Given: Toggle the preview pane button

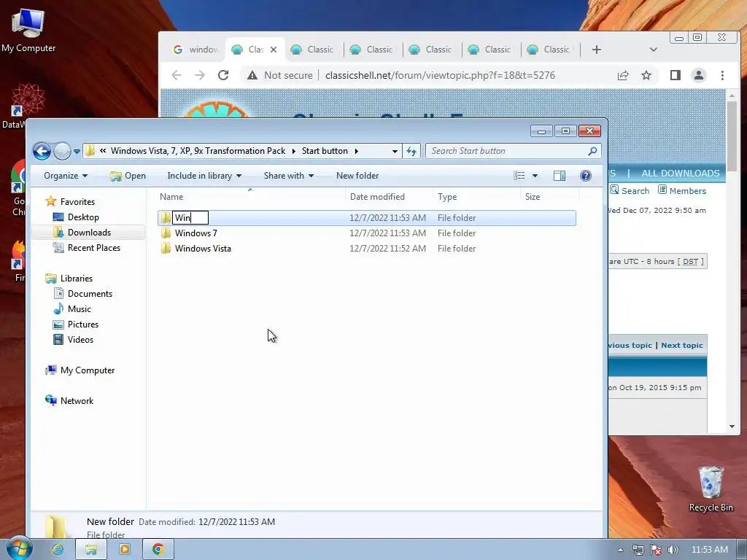Looking at the screenshot, I should 560,176.
